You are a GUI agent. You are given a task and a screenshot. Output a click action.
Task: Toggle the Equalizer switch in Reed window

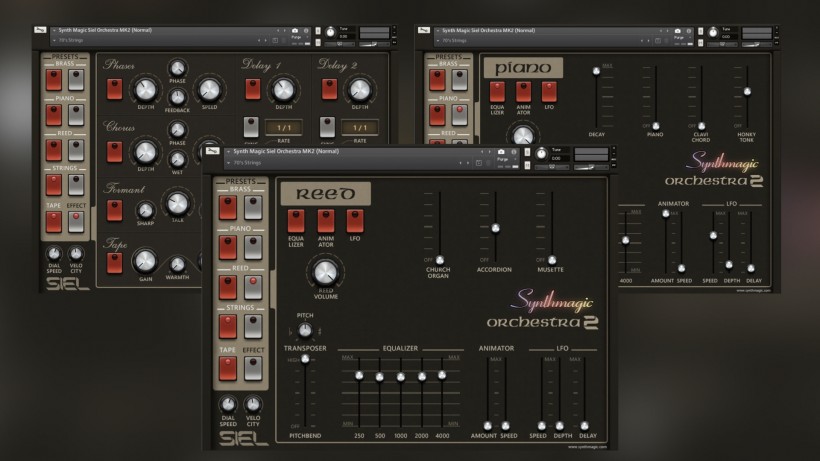point(295,221)
